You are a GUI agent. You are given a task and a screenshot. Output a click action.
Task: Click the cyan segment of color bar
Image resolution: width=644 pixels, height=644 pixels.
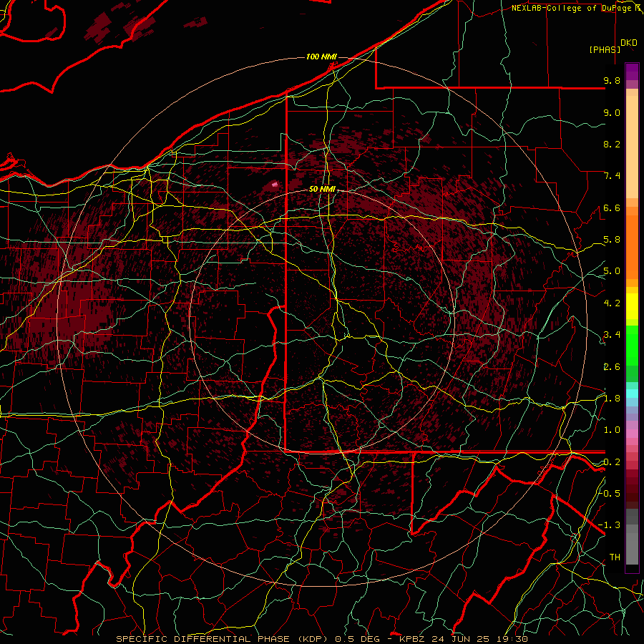(632, 393)
